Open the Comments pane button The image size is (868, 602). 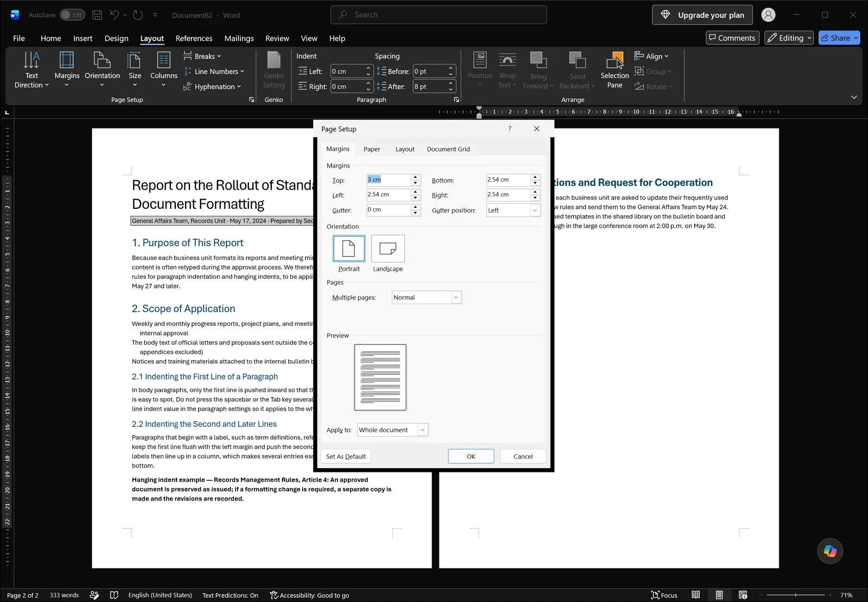click(732, 38)
